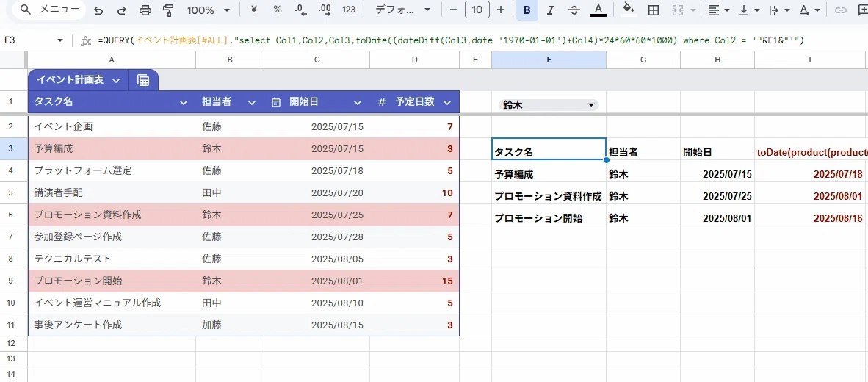Toggle italic formatting
Image resolution: width=868 pixels, height=382 pixels.
tap(550, 10)
